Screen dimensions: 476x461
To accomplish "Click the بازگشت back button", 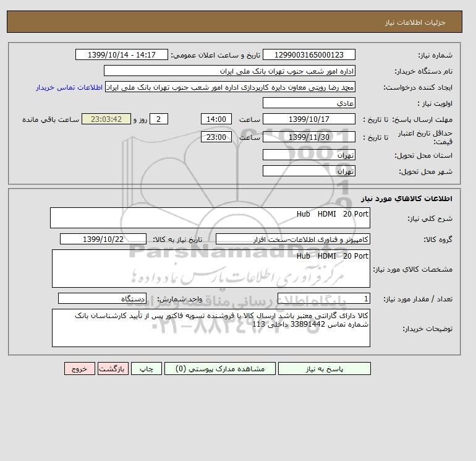I will 113,369.
